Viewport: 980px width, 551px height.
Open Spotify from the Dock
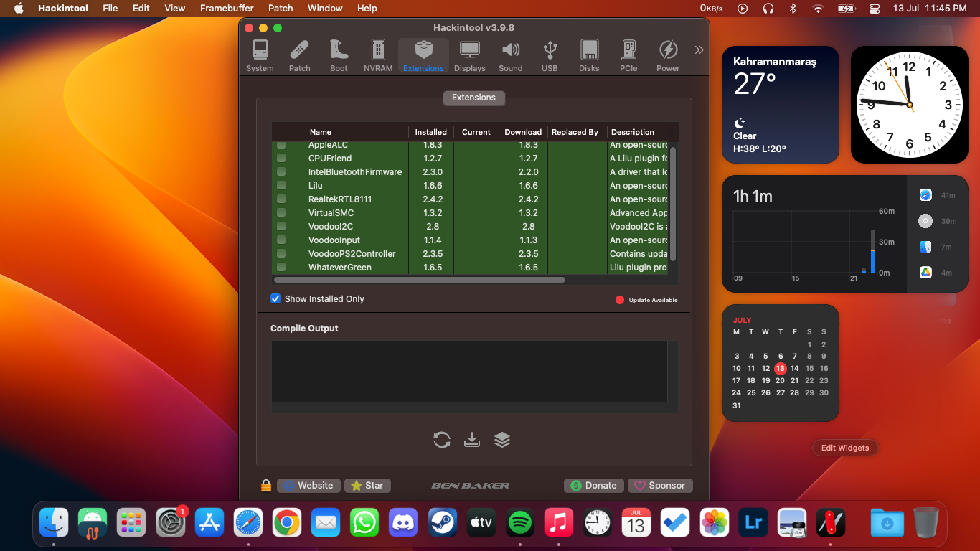pyautogui.click(x=519, y=523)
